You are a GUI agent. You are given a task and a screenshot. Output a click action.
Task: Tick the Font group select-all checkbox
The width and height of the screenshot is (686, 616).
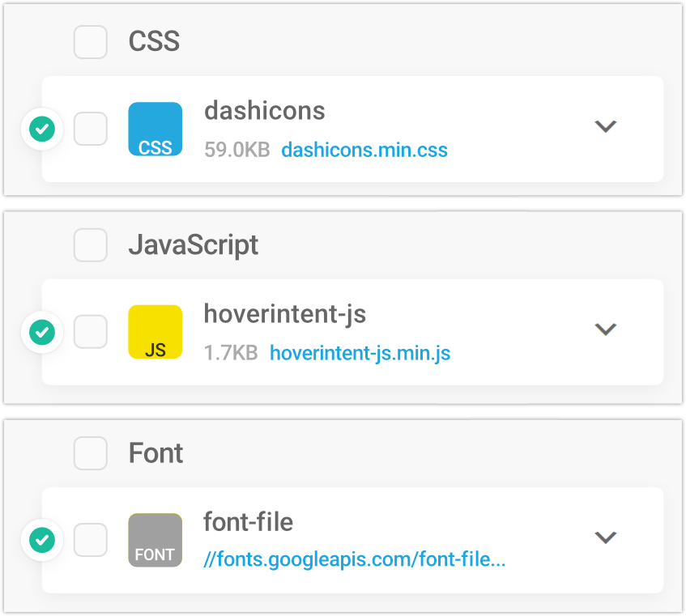click(91, 453)
